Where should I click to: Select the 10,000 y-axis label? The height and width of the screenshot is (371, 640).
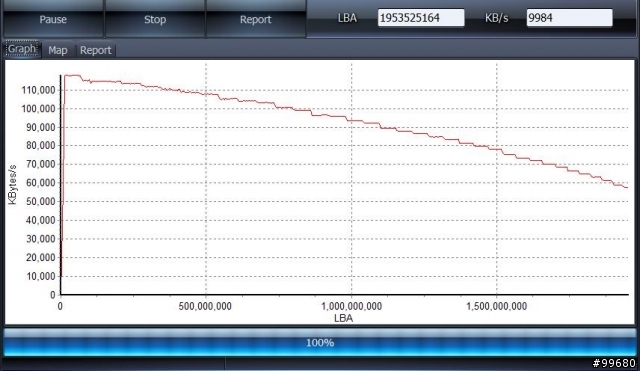click(41, 276)
